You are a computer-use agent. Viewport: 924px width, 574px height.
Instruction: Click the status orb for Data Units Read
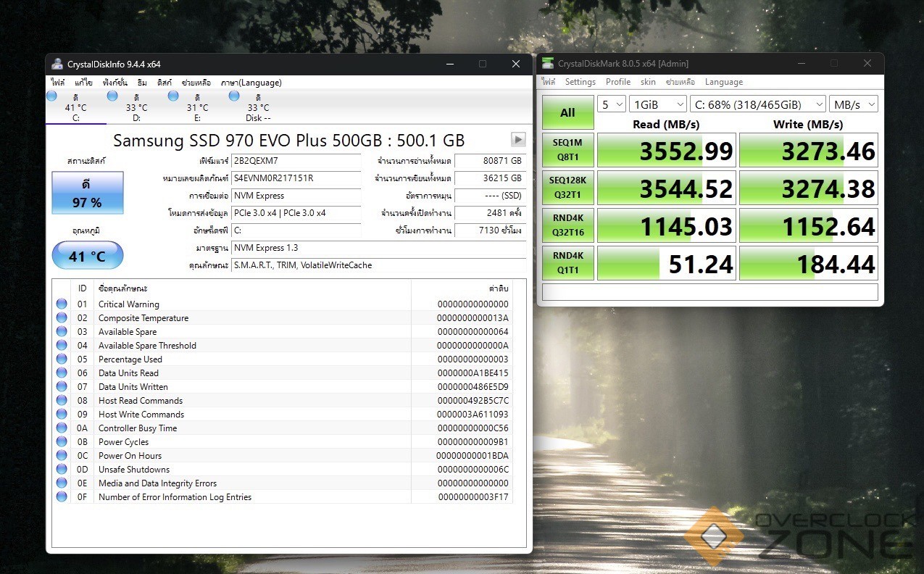coord(62,373)
